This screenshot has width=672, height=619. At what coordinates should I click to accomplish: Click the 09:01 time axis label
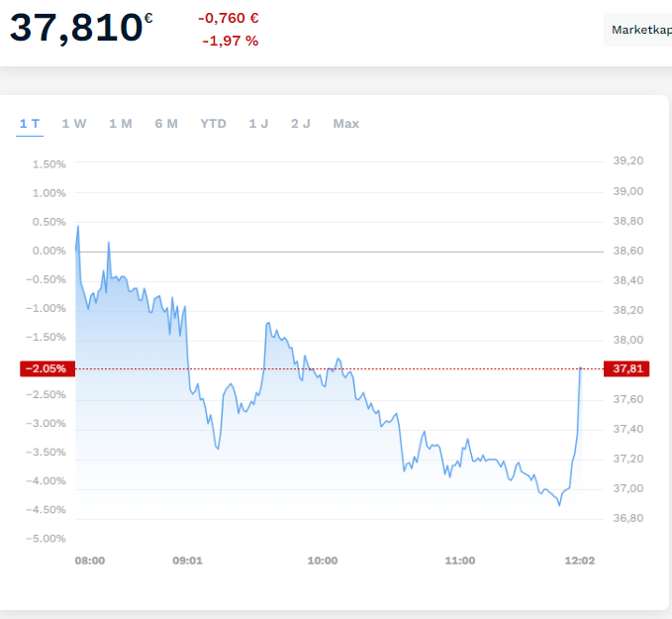coord(187,561)
